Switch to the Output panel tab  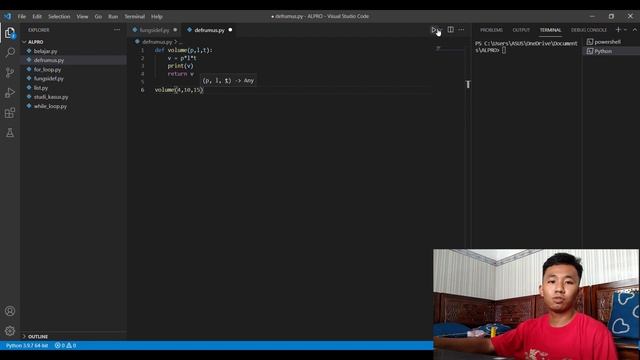pos(521,30)
